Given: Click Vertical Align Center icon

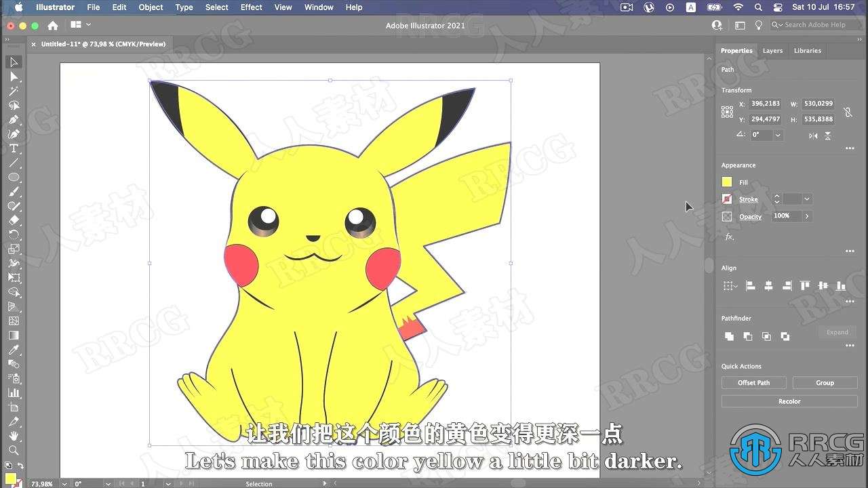Looking at the screenshot, I should pyautogui.click(x=823, y=286).
